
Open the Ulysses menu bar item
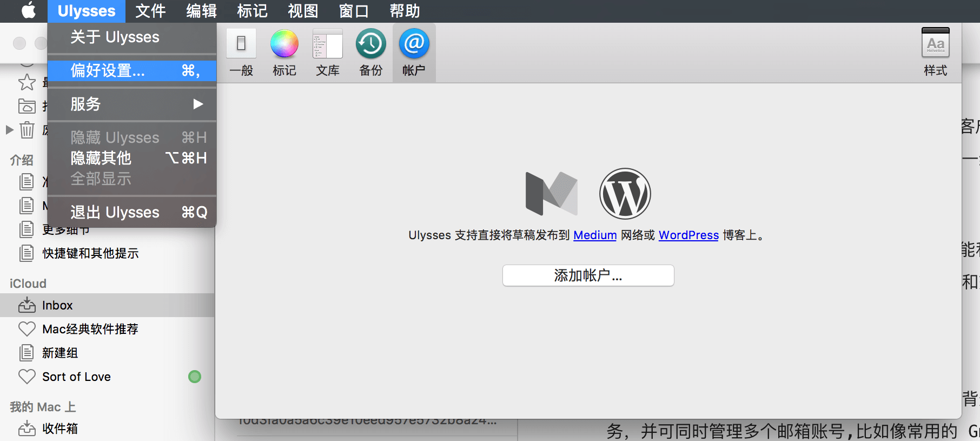[x=87, y=11]
